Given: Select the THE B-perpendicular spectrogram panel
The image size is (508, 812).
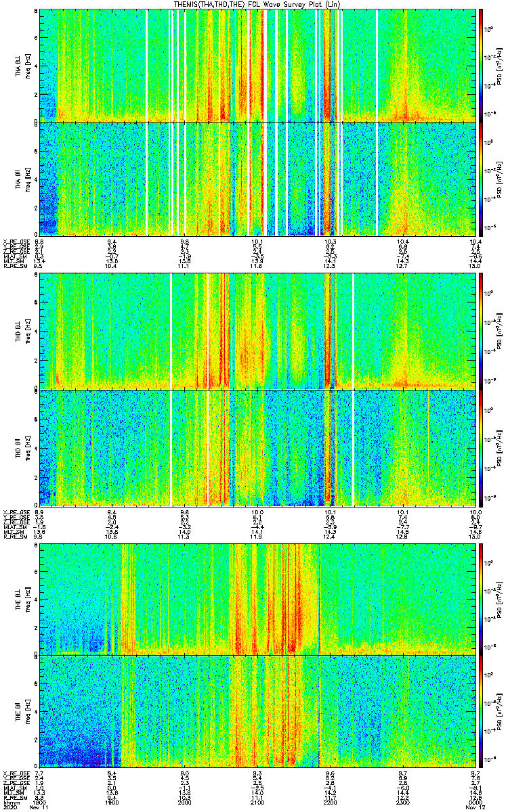Looking at the screenshot, I should pyautogui.click(x=259, y=598).
